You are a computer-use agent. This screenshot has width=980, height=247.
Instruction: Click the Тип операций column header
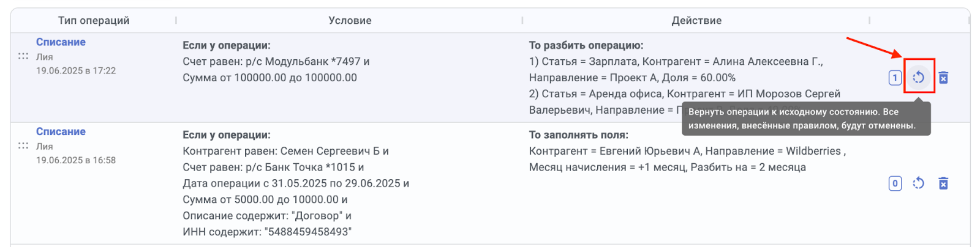point(94,20)
